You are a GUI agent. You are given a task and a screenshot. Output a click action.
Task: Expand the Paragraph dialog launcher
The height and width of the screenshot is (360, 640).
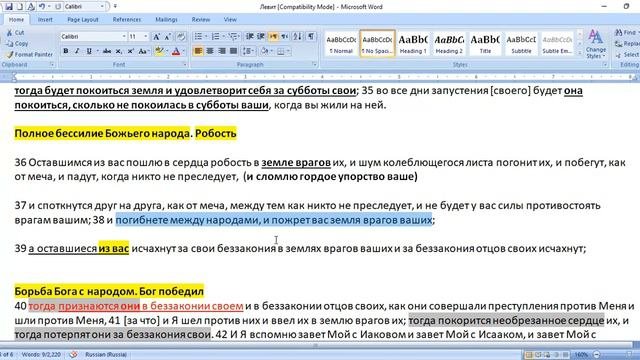tap(314, 64)
